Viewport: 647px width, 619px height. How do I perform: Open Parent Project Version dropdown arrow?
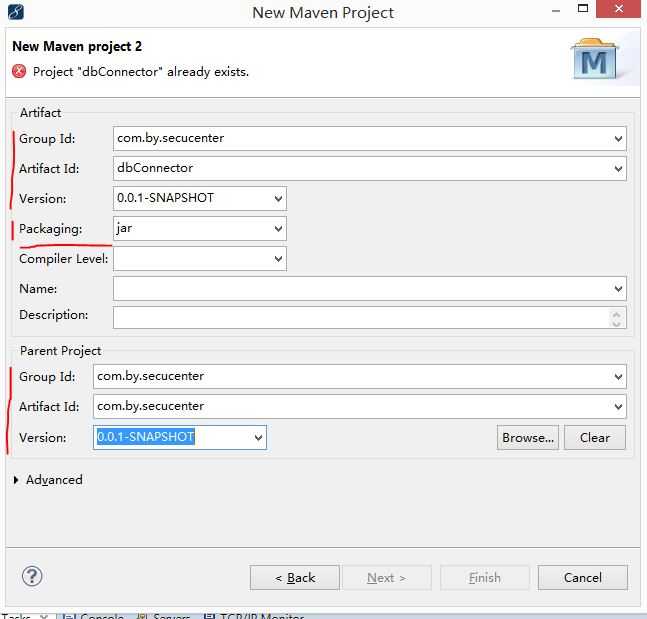(x=258, y=437)
